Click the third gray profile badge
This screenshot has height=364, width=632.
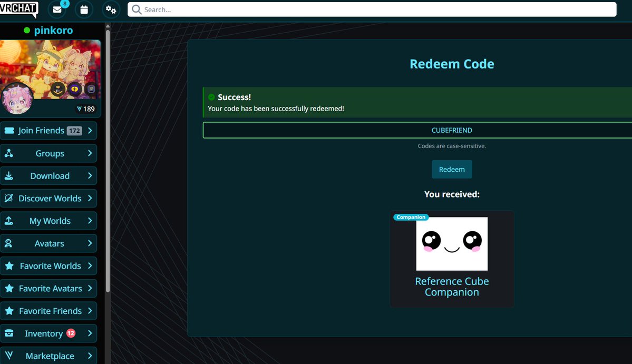pos(91,89)
